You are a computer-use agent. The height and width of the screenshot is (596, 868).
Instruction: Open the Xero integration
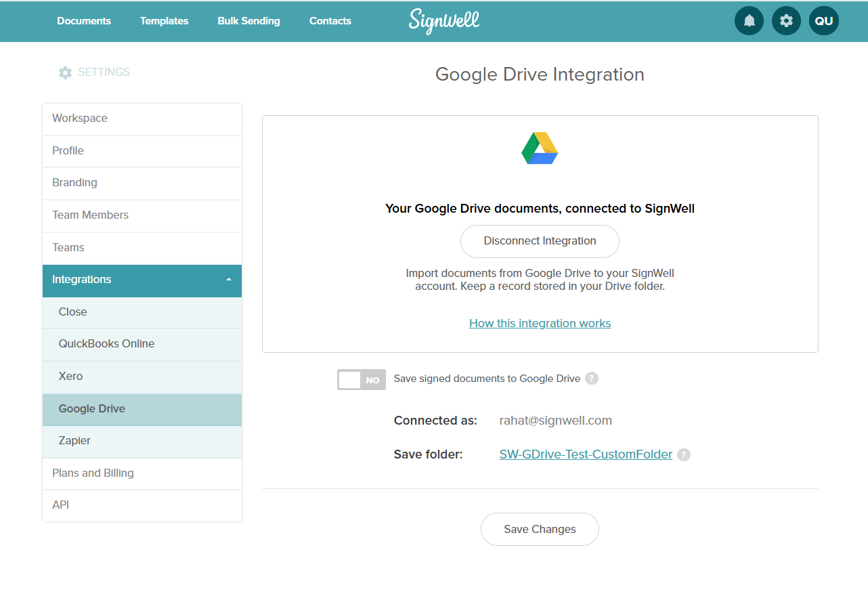[142, 377]
